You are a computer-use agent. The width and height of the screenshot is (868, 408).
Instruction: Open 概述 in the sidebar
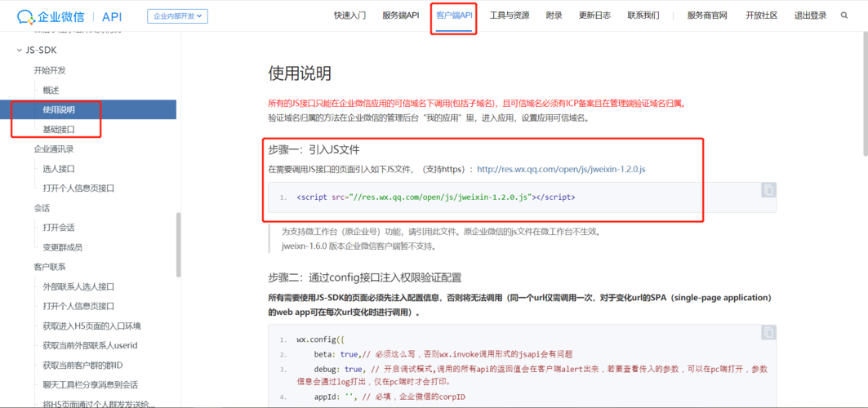pyautogui.click(x=51, y=90)
